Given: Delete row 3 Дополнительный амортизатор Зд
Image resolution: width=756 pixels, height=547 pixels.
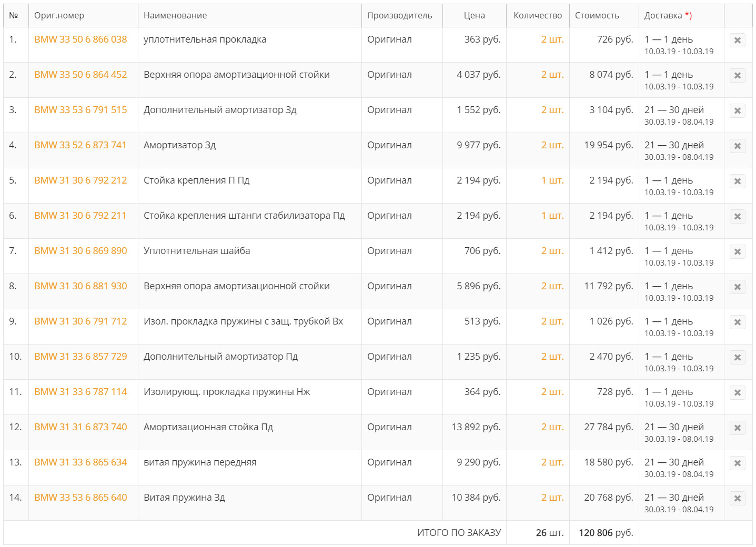Looking at the screenshot, I should (x=737, y=111).
